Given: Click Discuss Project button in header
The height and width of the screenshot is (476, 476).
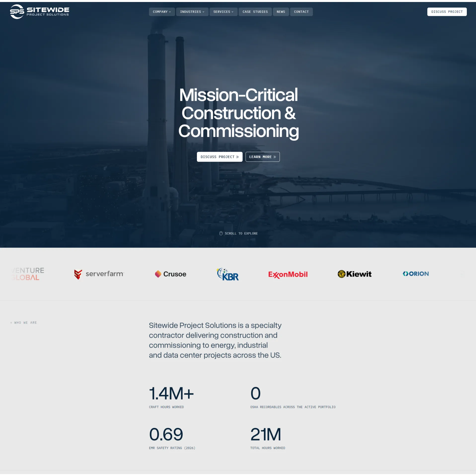Looking at the screenshot, I should [447, 12].
